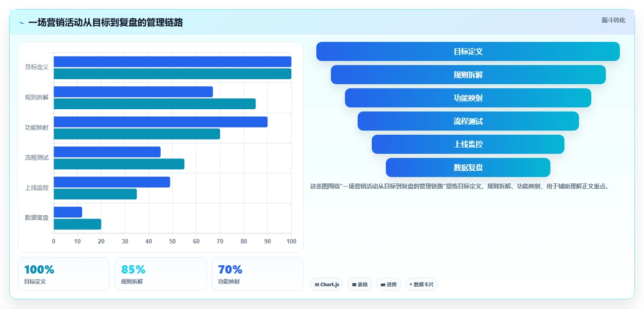Click the 目标定义 funnel stage
Screen dimensions: 644x309
point(468,51)
